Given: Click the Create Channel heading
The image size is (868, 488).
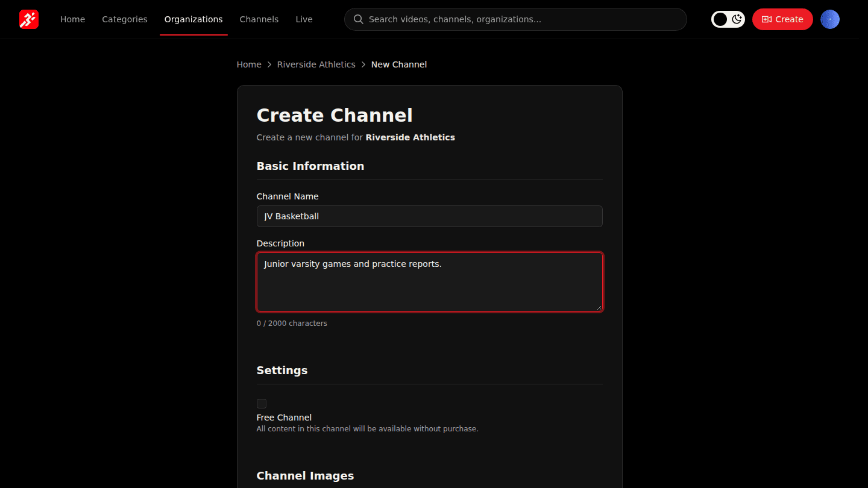Looking at the screenshot, I should coord(335,115).
